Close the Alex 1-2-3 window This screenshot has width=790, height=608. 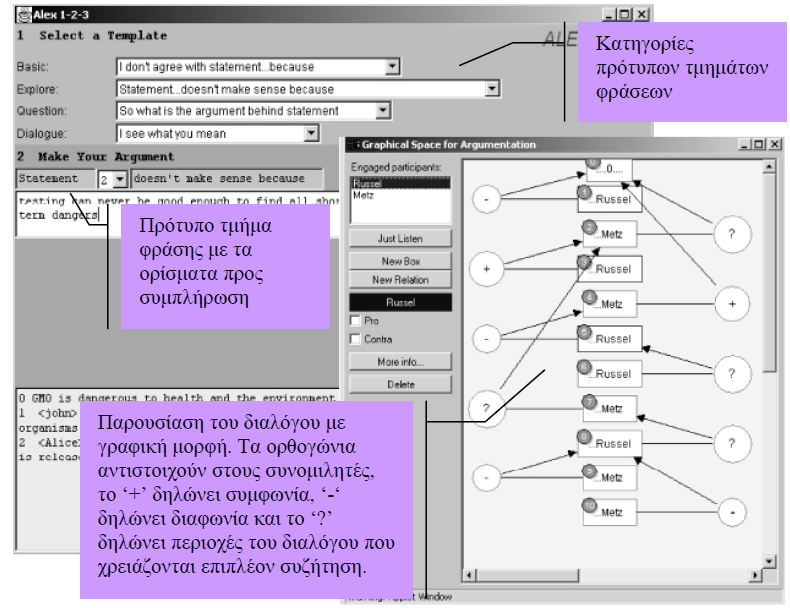point(641,15)
